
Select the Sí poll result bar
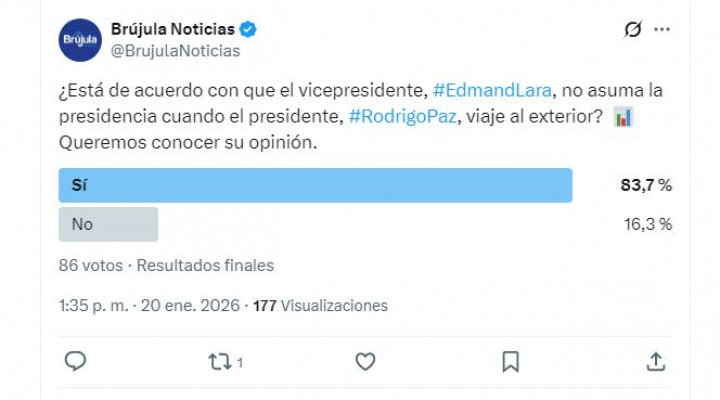(316, 185)
